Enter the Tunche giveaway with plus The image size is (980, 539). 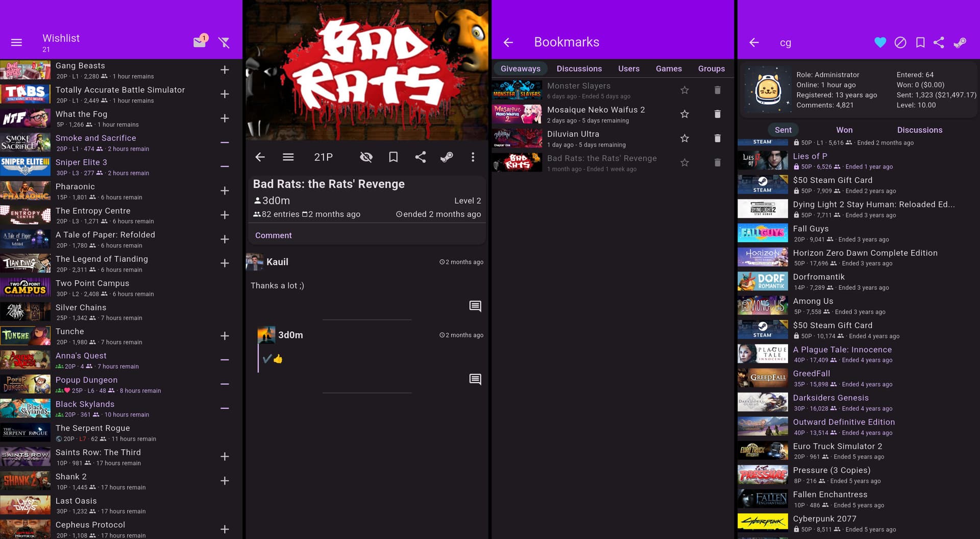tap(225, 336)
